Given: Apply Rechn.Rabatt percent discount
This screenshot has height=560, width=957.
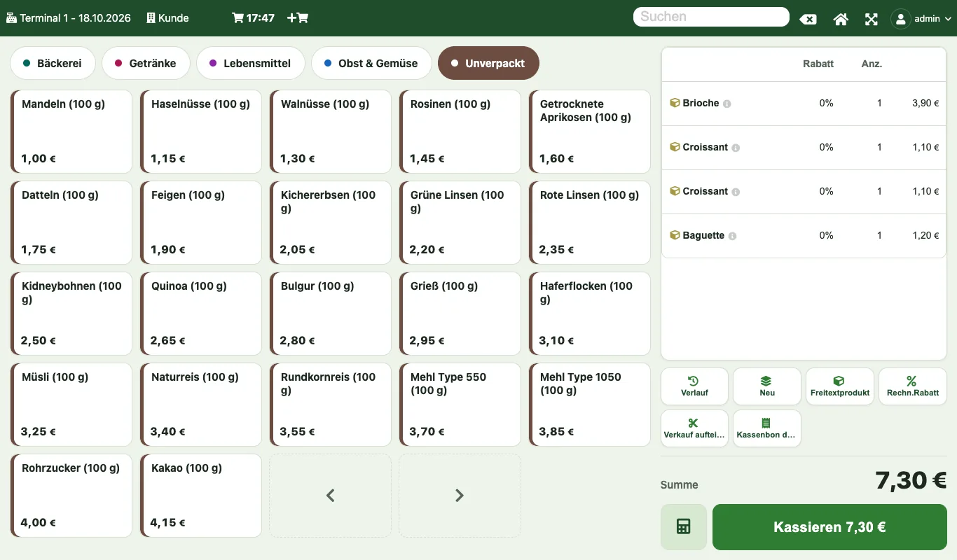Looking at the screenshot, I should click(913, 386).
